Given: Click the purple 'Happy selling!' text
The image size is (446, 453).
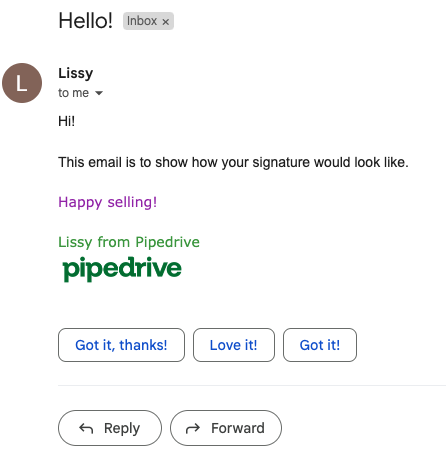Looking at the screenshot, I should (x=107, y=202).
